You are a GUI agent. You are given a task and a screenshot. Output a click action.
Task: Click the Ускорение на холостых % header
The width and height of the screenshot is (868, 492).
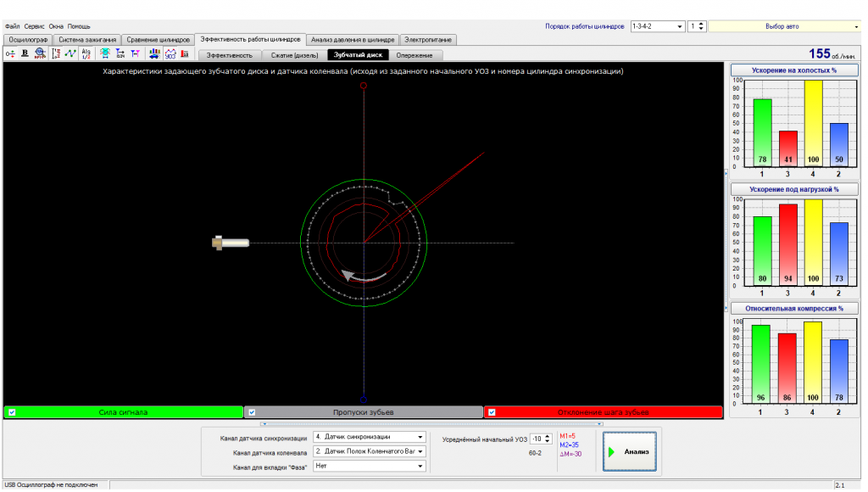[793, 70]
